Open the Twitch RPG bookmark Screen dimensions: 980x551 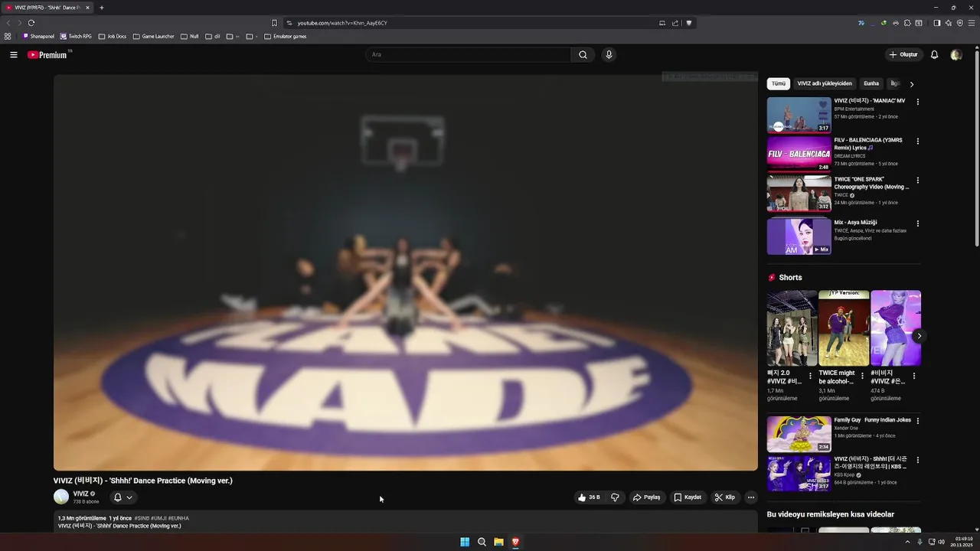(76, 36)
